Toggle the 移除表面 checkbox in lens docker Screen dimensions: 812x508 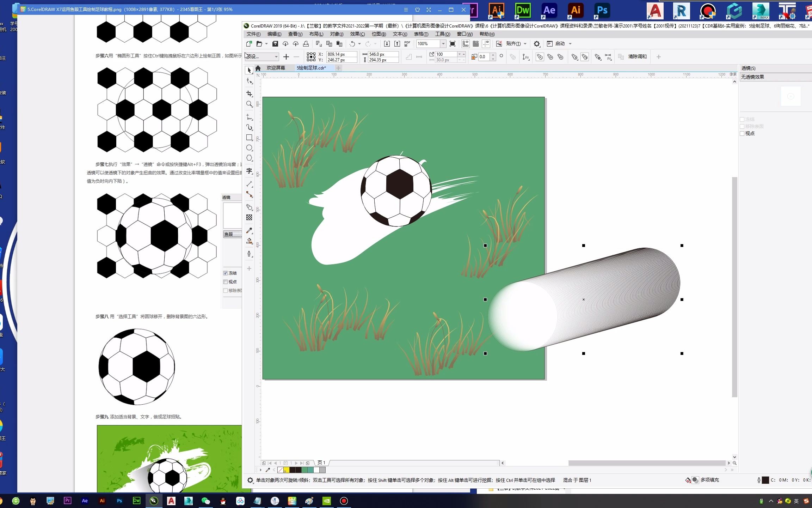point(742,126)
